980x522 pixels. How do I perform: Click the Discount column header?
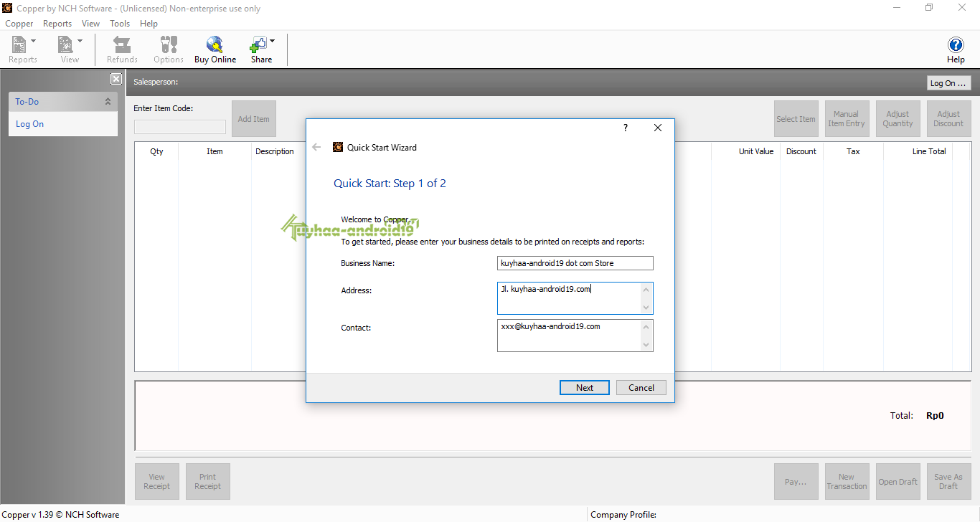click(x=801, y=151)
